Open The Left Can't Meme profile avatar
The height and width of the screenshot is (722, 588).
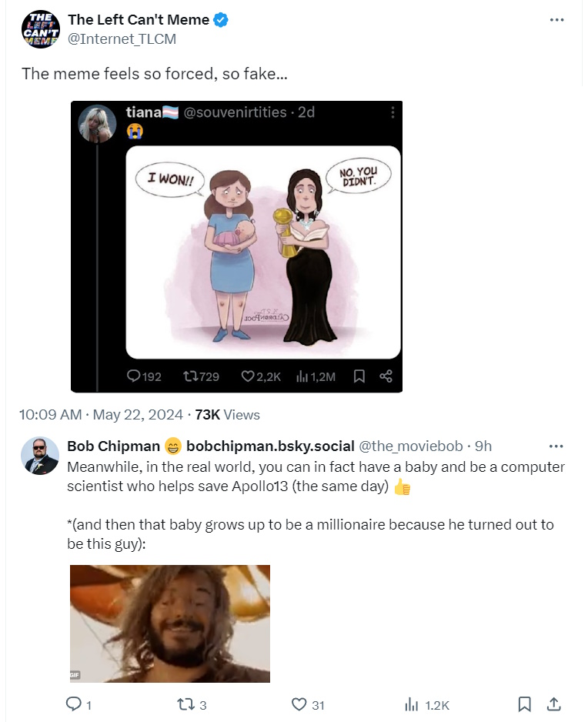pos(38,30)
